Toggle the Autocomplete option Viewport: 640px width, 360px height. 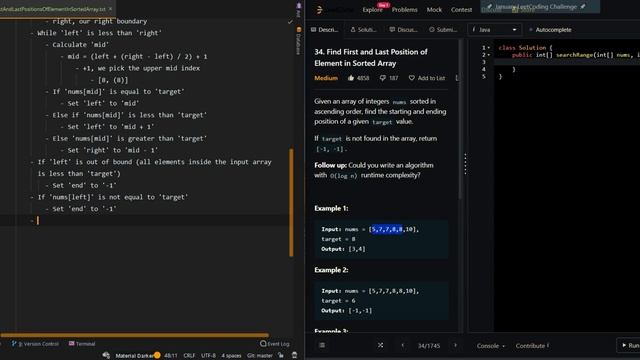click(x=550, y=29)
